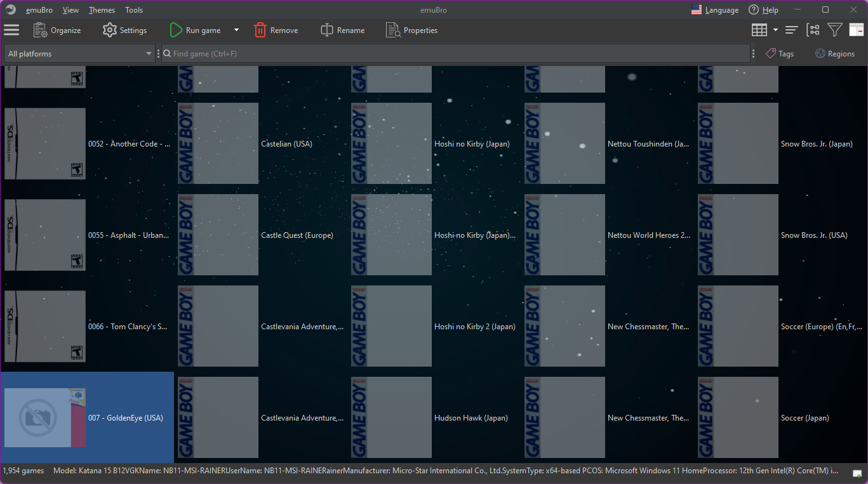This screenshot has height=484, width=868.
Task: Expand the Run game dropdown arrow
Action: [236, 30]
